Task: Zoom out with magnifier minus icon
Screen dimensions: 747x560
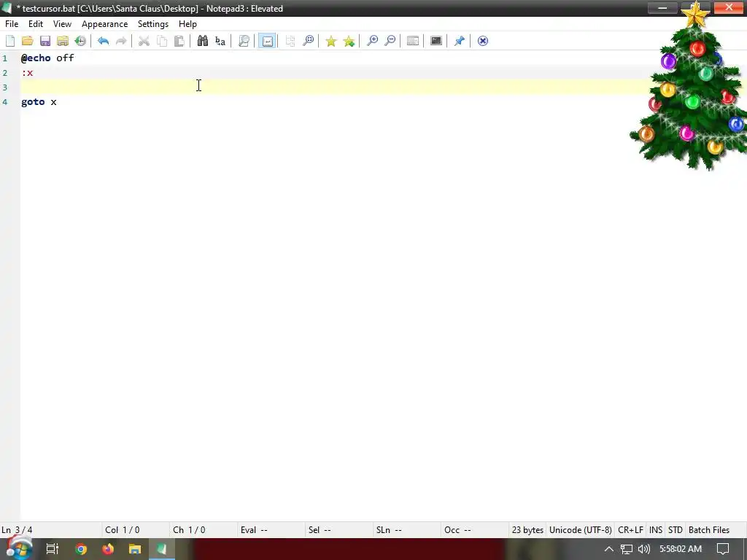Action: (390, 41)
